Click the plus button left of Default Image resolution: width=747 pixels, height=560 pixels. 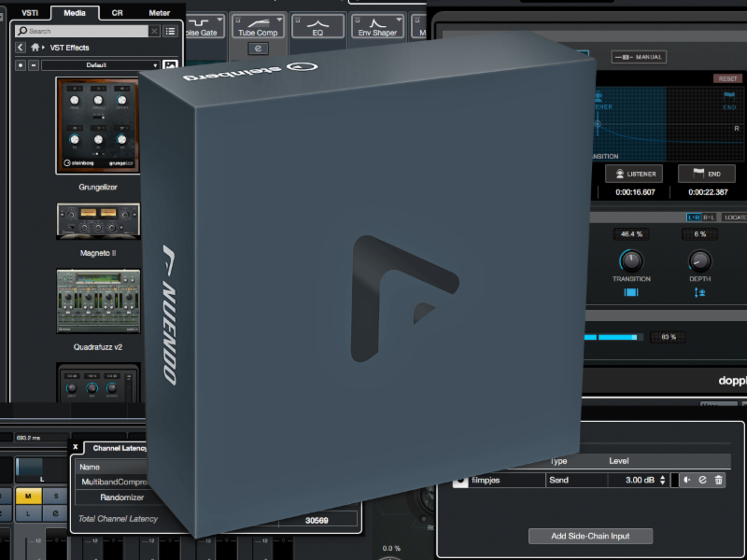[x=21, y=65]
